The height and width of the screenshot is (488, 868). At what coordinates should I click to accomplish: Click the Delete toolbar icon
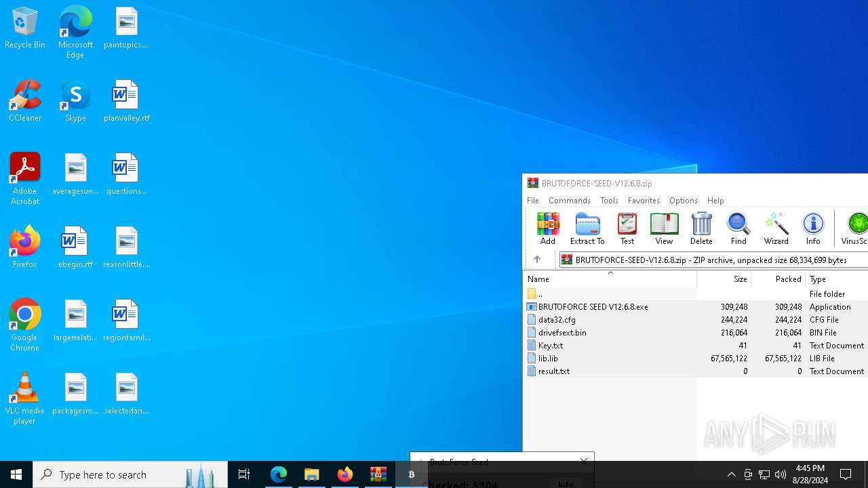click(701, 228)
